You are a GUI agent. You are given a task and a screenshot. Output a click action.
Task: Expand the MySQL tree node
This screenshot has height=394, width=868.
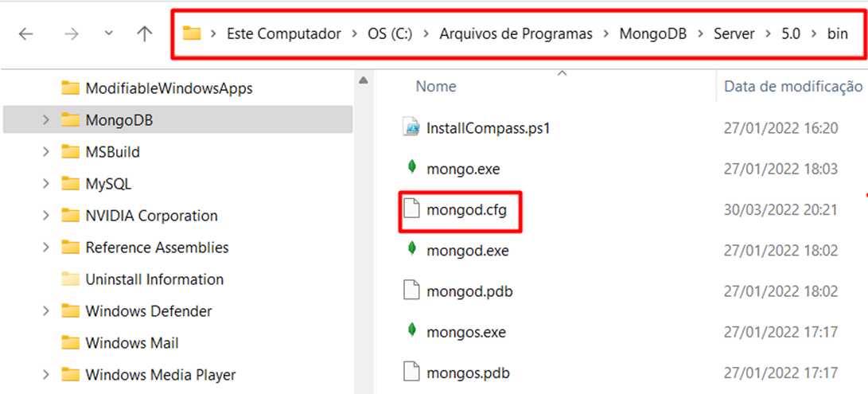point(46,183)
